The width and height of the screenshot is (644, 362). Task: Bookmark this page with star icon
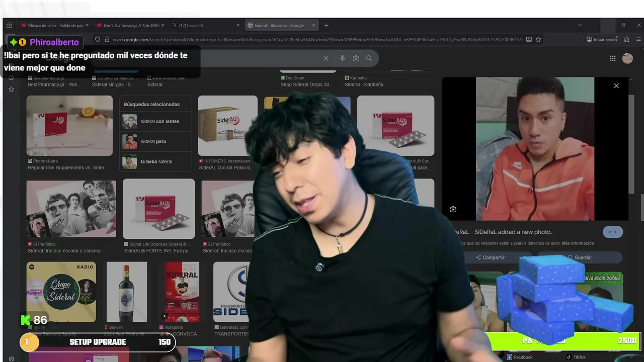pos(538,39)
